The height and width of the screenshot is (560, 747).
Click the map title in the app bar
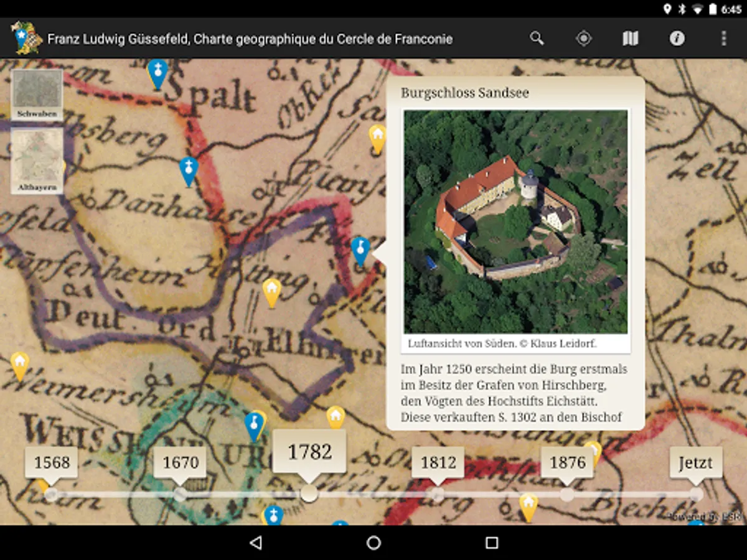[x=250, y=39]
